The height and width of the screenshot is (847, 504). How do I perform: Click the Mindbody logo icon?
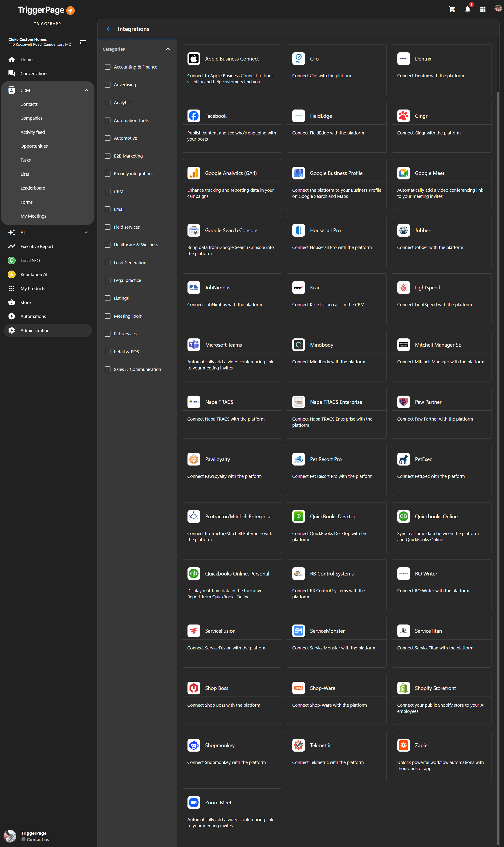299,345
